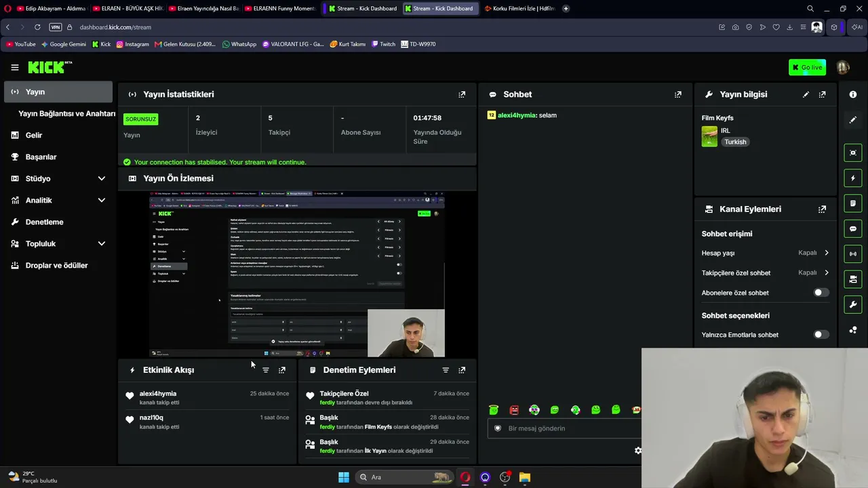This screenshot has height=488, width=868.
Task: Toggle the channel actions icon in right rail
Action: 853,279
